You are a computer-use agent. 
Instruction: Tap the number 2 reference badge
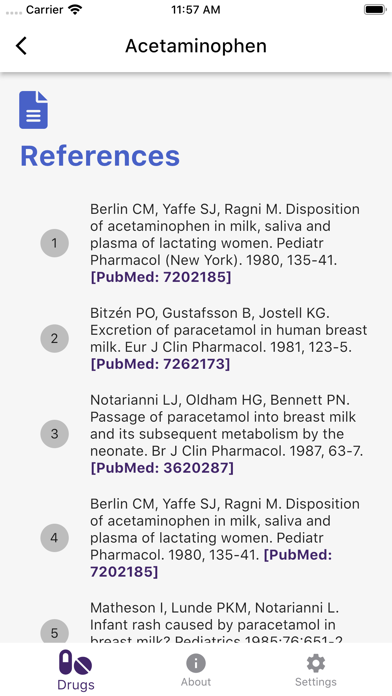(x=54, y=339)
